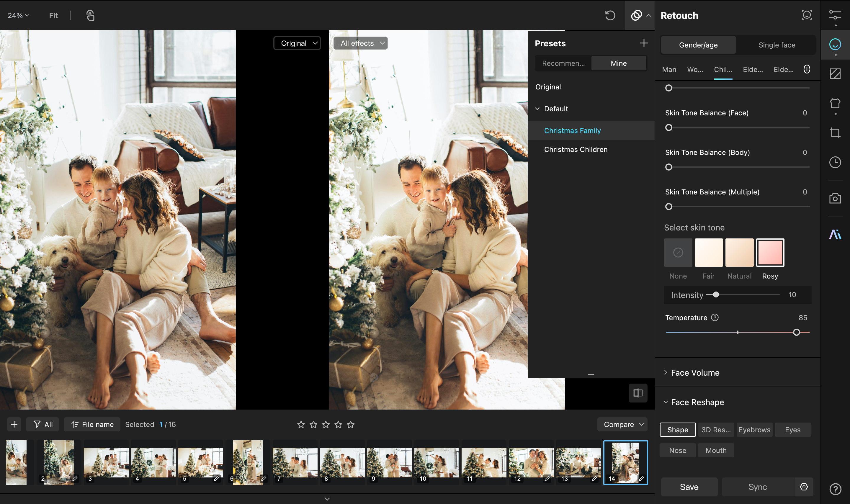Switch to Single face mode

[x=777, y=45]
